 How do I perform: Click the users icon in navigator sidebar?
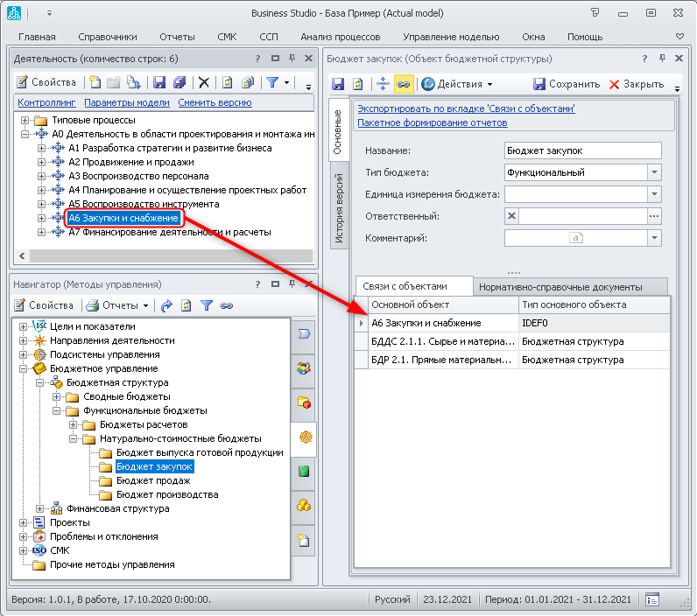click(x=304, y=368)
